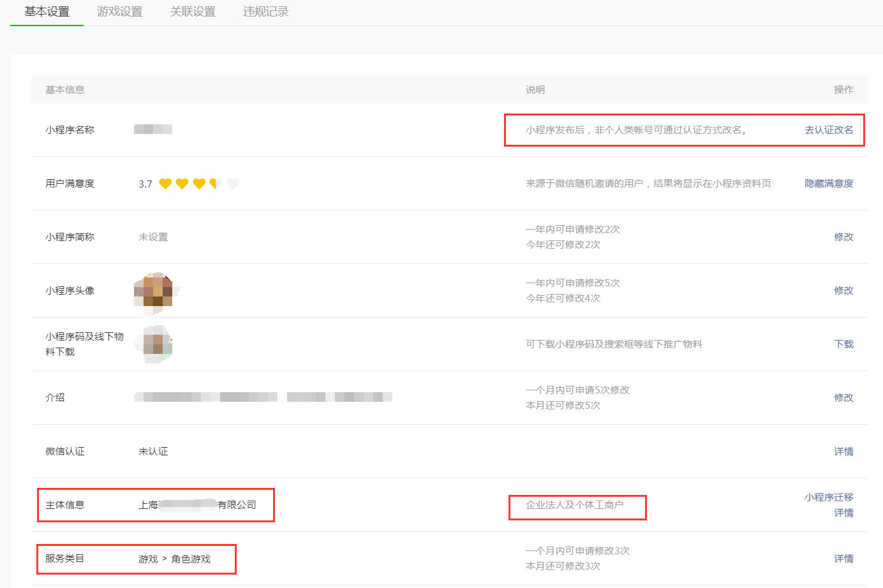Click the 小程序迁移 link
The image size is (883, 588).
(829, 497)
